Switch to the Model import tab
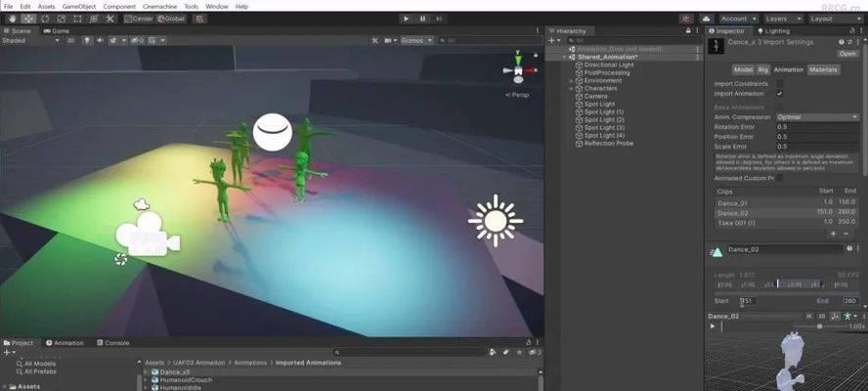Screen dimensions: 868x391 [743, 69]
